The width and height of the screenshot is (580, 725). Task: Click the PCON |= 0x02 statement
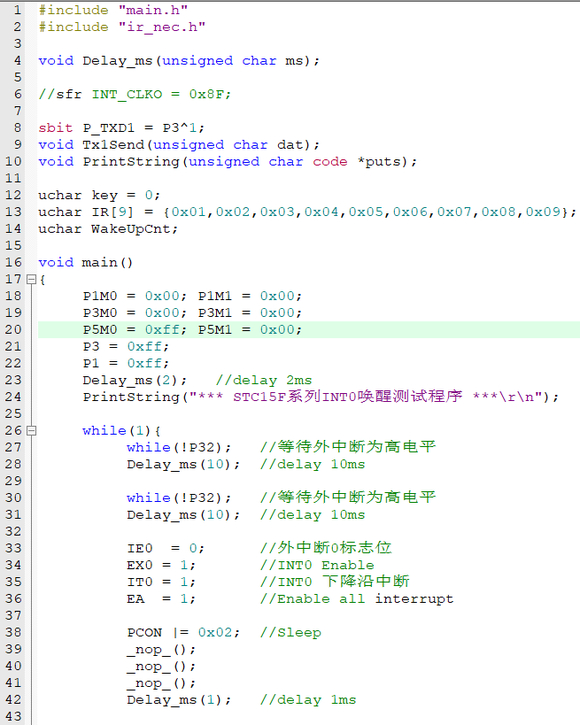(x=183, y=632)
